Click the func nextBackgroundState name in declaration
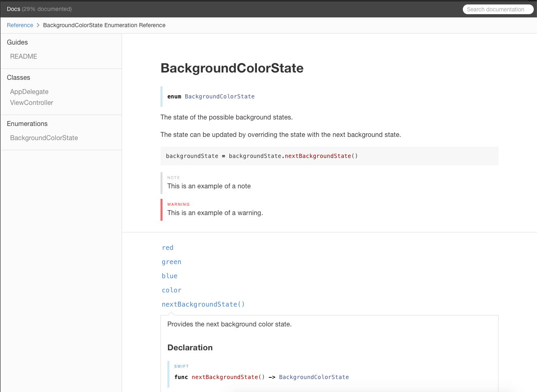The height and width of the screenshot is (392, 537). pos(225,377)
